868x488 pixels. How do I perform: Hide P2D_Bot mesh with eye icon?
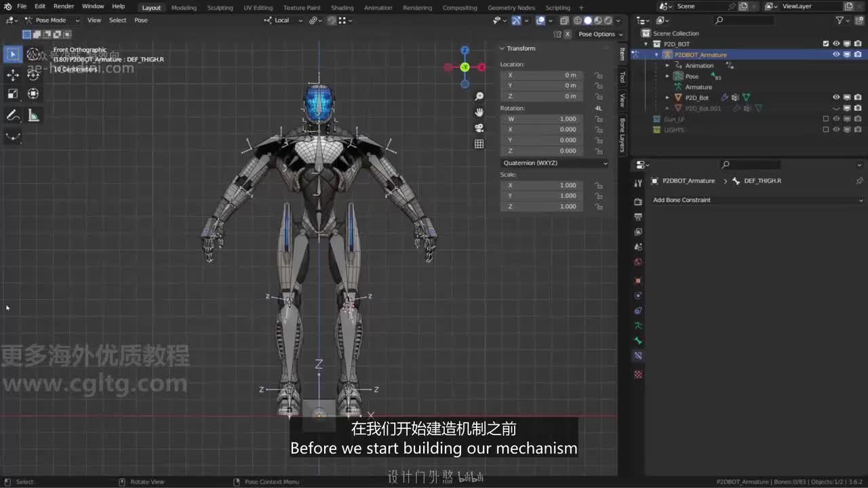pos(836,98)
